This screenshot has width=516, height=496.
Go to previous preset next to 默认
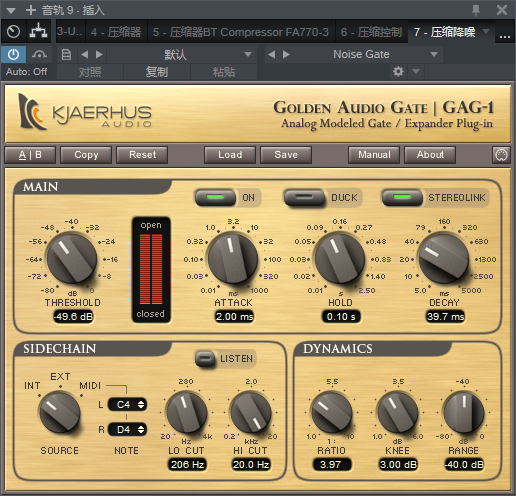tap(85, 54)
